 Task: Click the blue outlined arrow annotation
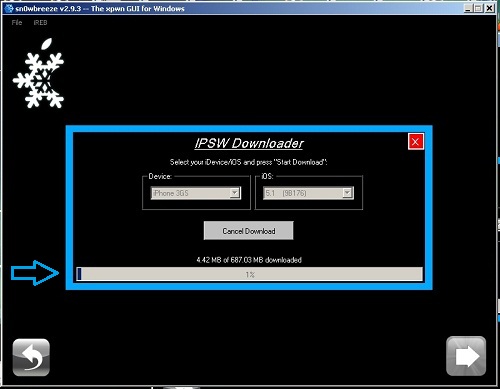click(x=35, y=273)
